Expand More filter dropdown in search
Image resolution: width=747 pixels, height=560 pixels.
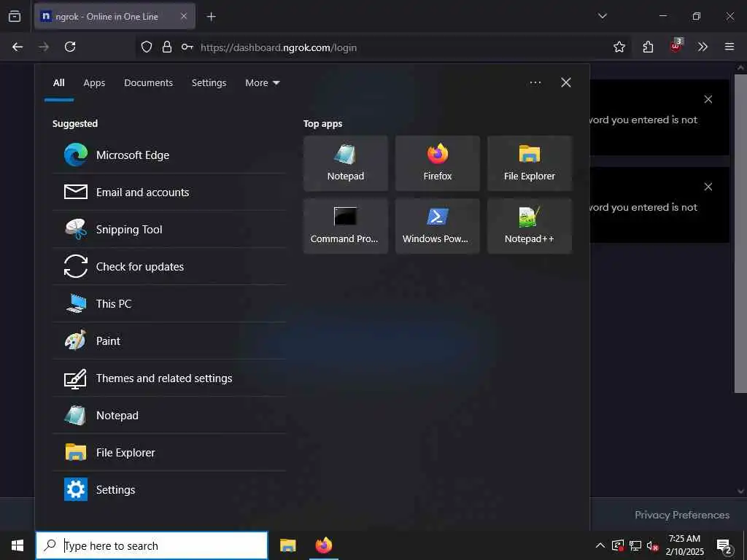[263, 83]
